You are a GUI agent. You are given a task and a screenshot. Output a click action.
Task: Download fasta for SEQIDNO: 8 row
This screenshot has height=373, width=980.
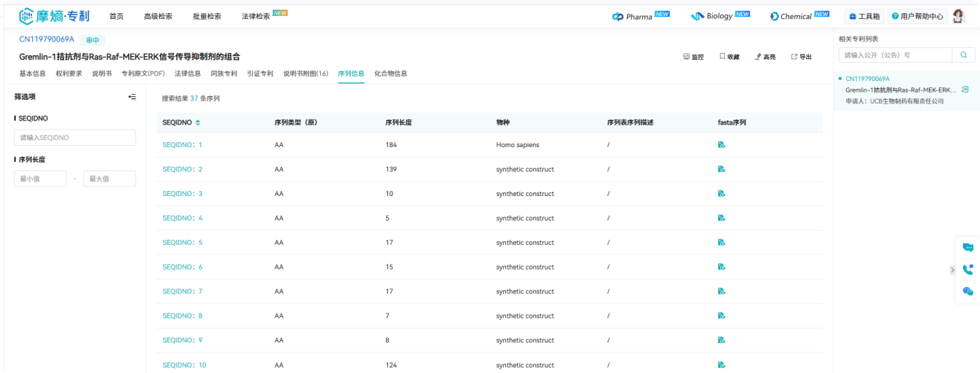click(x=721, y=315)
